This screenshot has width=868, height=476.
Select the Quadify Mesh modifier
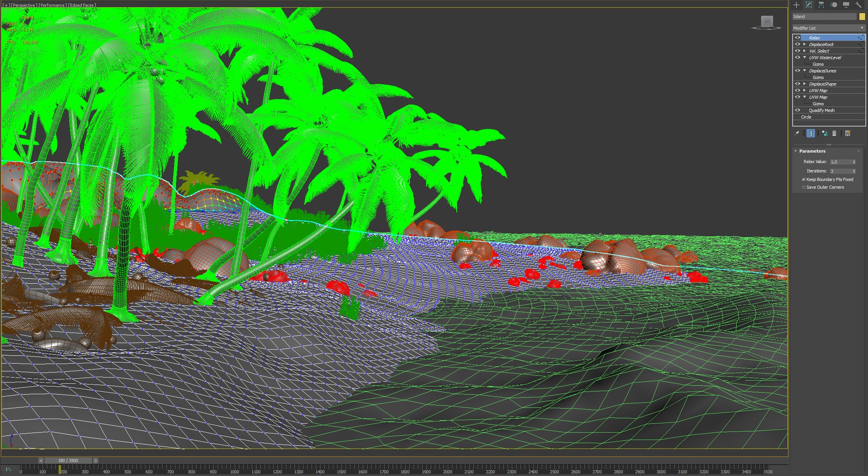[x=822, y=110]
